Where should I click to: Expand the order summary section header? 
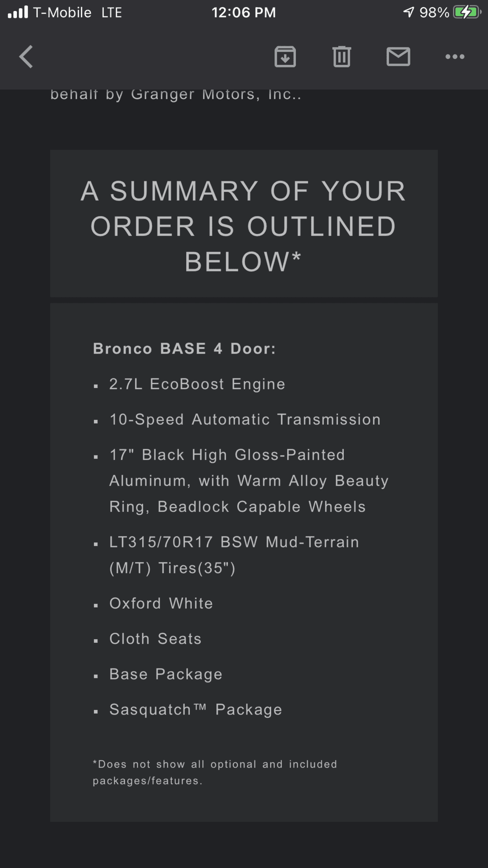coord(243,226)
